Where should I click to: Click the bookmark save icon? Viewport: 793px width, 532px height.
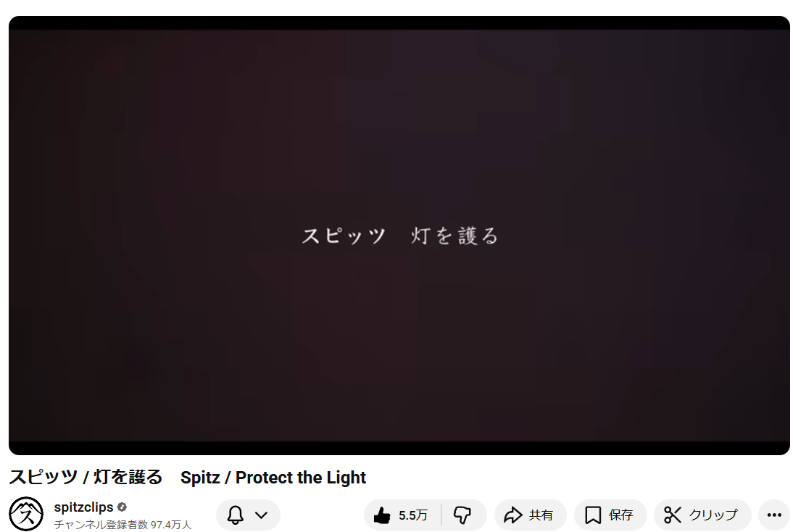593,515
